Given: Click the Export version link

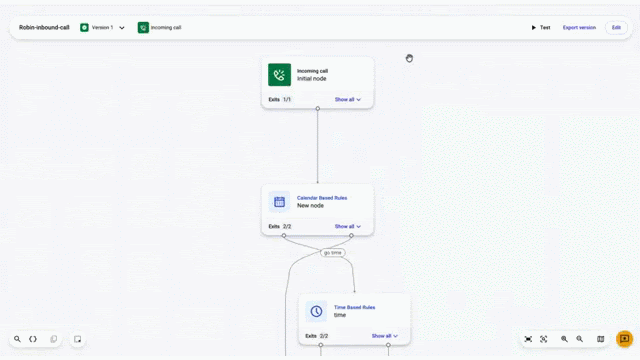Looking at the screenshot, I should point(579,27).
